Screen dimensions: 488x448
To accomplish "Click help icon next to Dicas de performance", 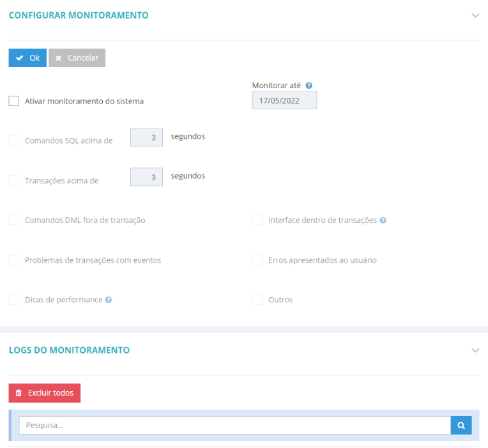I will 109,300.
